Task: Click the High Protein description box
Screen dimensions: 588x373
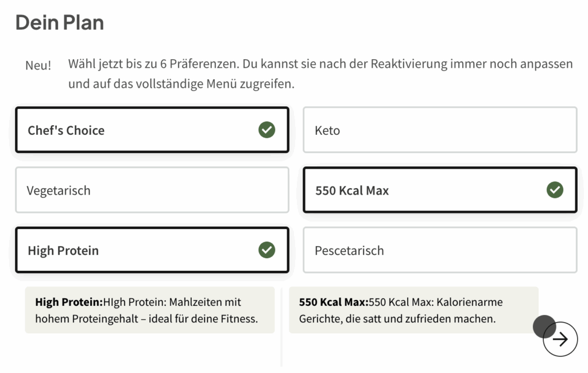Action: pyautogui.click(x=150, y=310)
